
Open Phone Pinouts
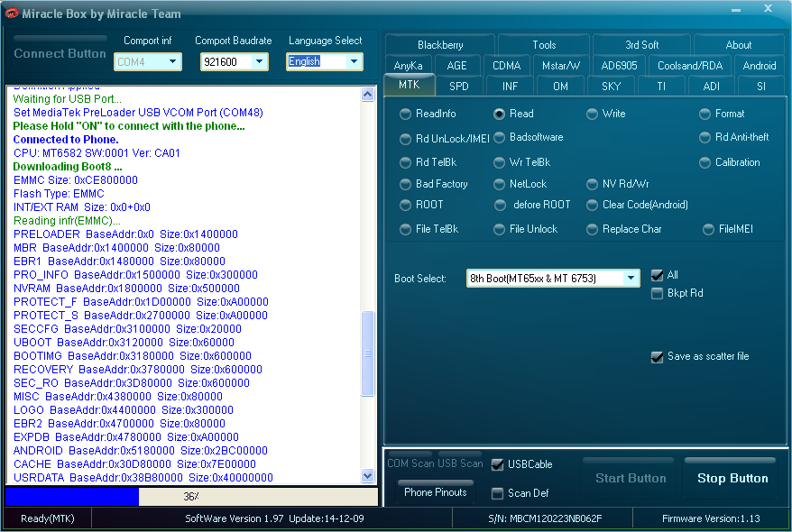[435, 492]
